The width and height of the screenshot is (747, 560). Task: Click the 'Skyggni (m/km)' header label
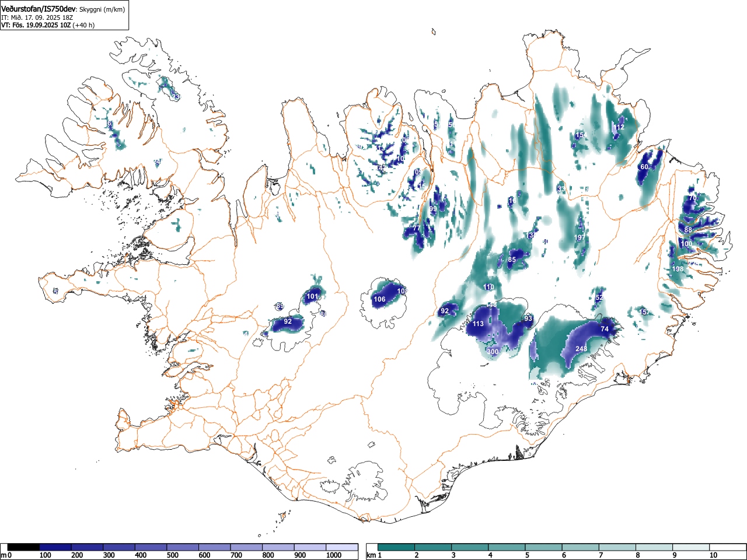[x=102, y=9]
